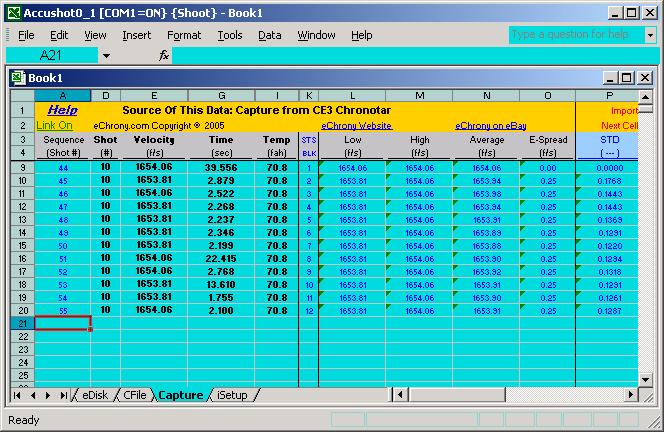Jump to last sheet with tab arrow
The height and width of the screenshot is (432, 664).
click(x=65, y=396)
